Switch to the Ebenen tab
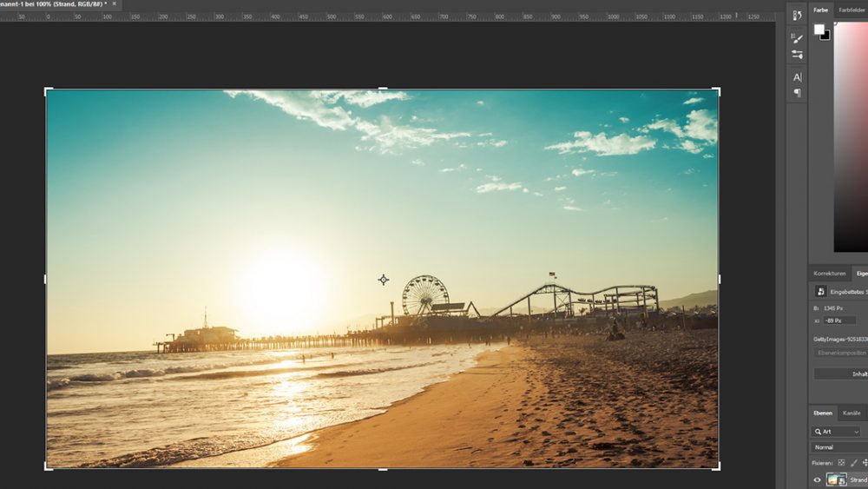The height and width of the screenshot is (489, 868). pyautogui.click(x=823, y=413)
